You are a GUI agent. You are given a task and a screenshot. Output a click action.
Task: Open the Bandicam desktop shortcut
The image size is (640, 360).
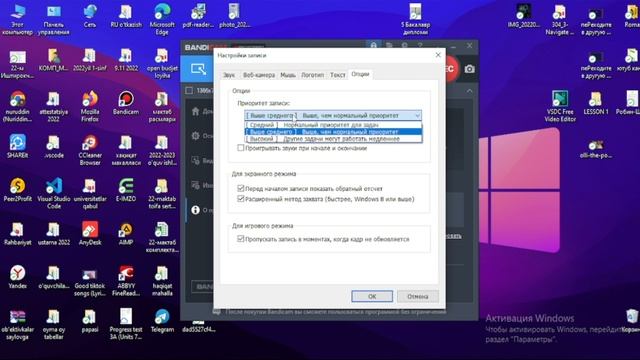pyautogui.click(x=126, y=103)
